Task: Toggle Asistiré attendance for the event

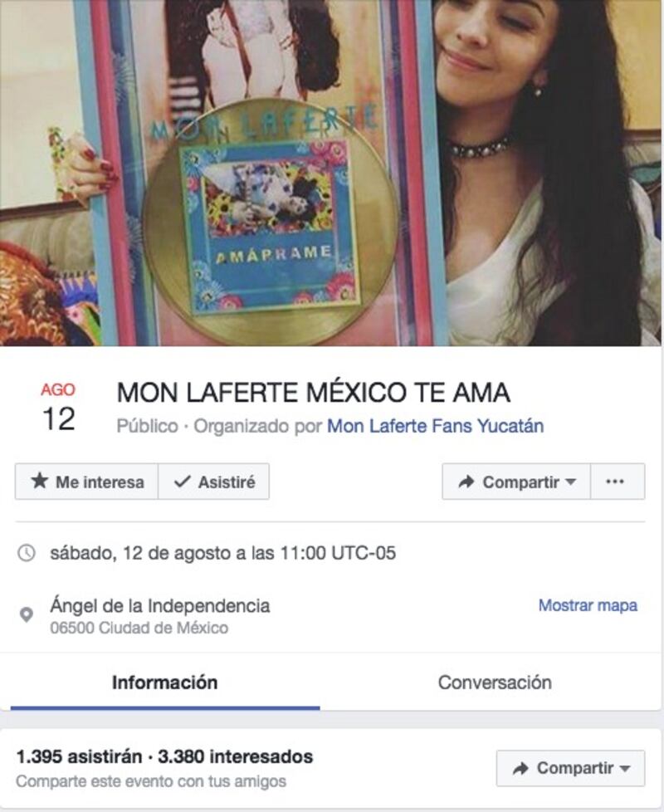Action: point(213,482)
